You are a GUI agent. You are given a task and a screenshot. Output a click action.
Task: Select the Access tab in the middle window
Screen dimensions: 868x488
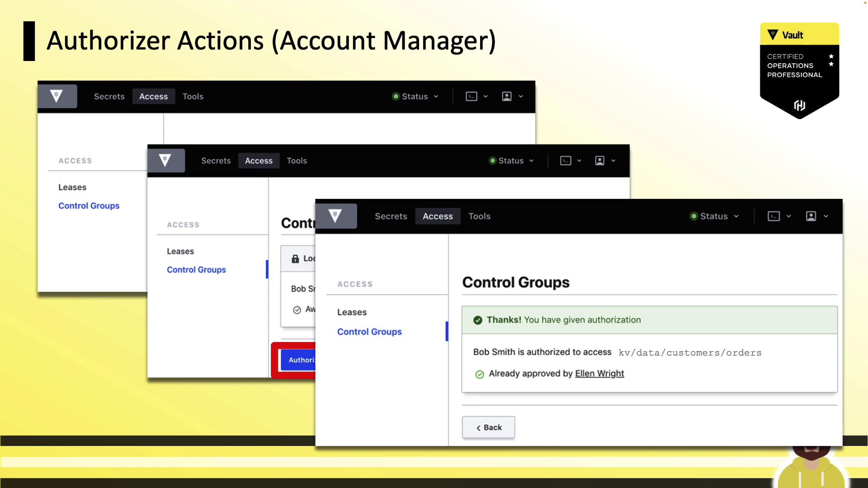click(x=259, y=161)
